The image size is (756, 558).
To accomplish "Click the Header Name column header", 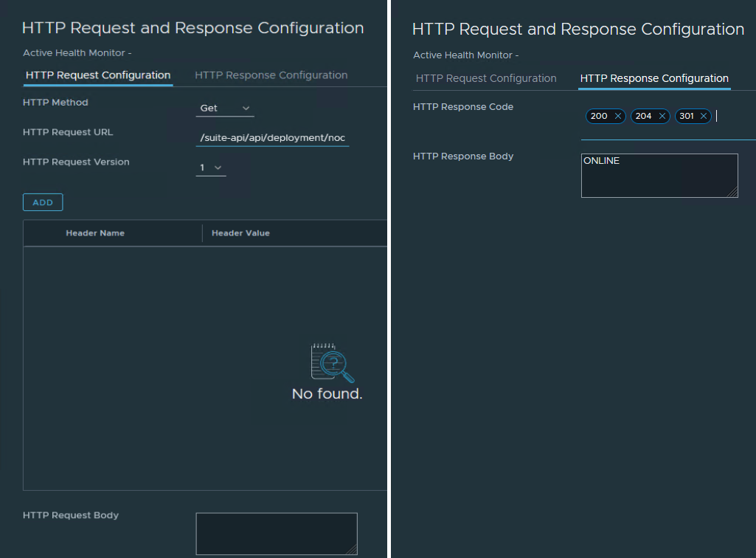I will pyautogui.click(x=95, y=233).
